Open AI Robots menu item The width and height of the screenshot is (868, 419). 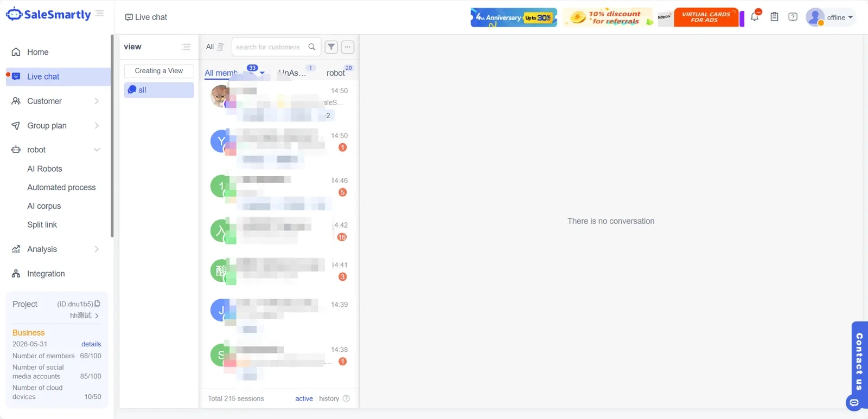pos(45,169)
